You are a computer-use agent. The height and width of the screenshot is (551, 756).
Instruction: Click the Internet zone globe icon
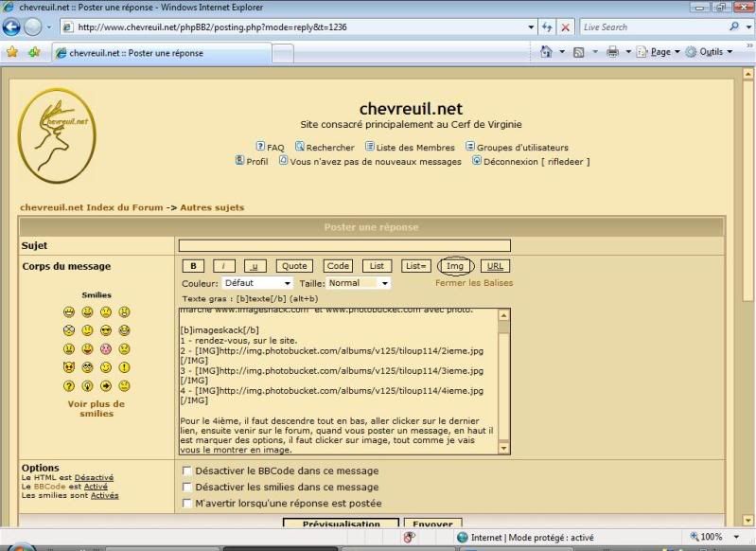click(463, 537)
